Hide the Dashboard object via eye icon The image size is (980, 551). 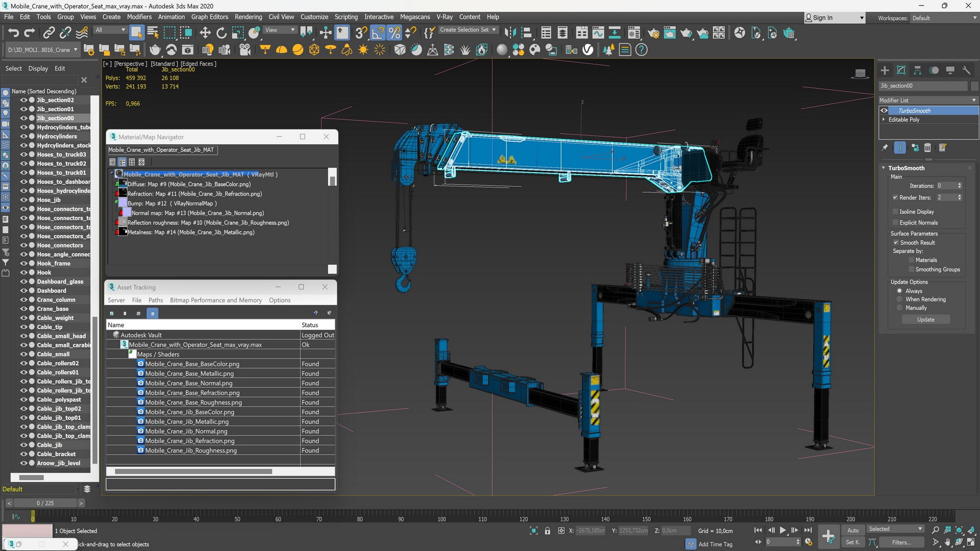(23, 291)
